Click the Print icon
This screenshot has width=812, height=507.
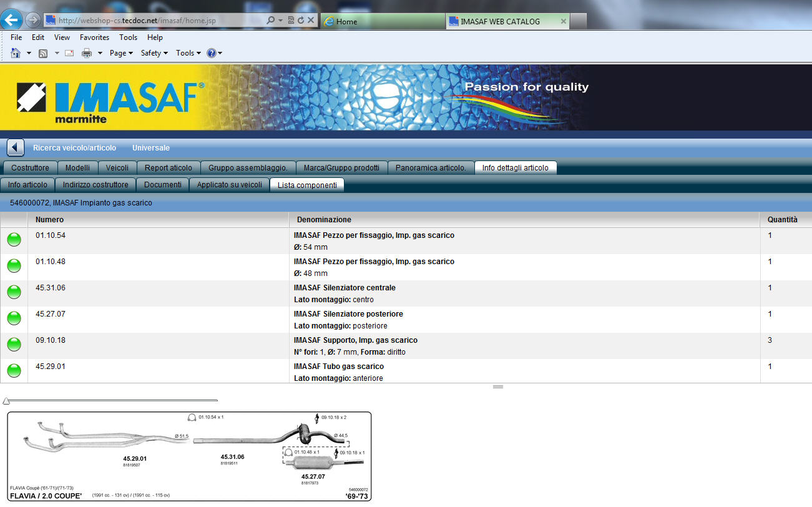pyautogui.click(x=87, y=53)
